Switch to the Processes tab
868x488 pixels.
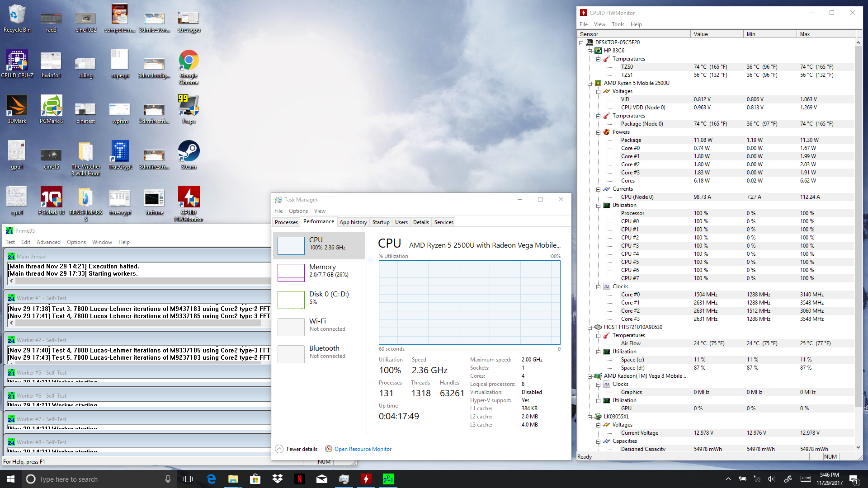click(x=286, y=222)
